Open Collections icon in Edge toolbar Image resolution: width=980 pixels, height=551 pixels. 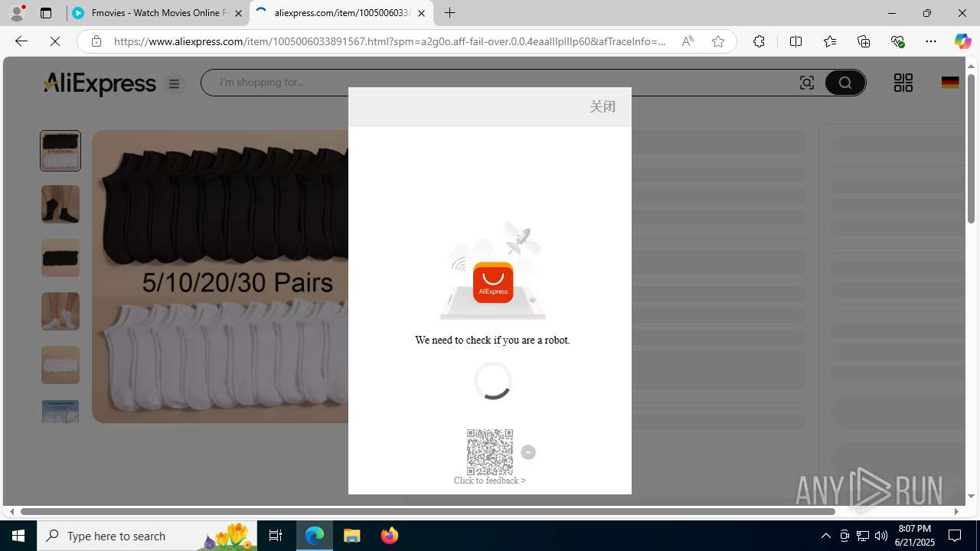tap(863, 41)
